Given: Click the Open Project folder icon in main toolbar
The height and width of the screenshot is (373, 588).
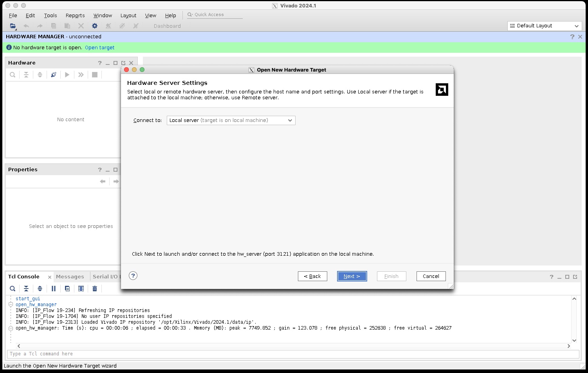Looking at the screenshot, I should [13, 26].
